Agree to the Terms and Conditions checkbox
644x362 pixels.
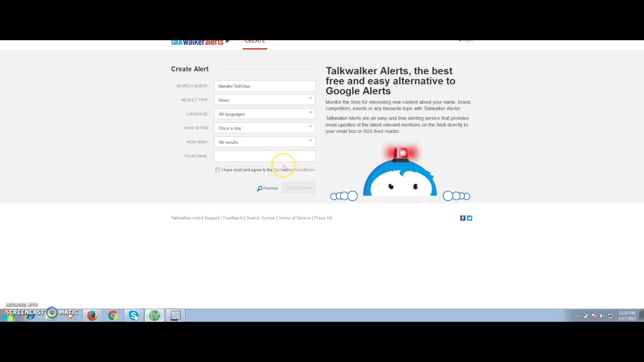(x=217, y=170)
